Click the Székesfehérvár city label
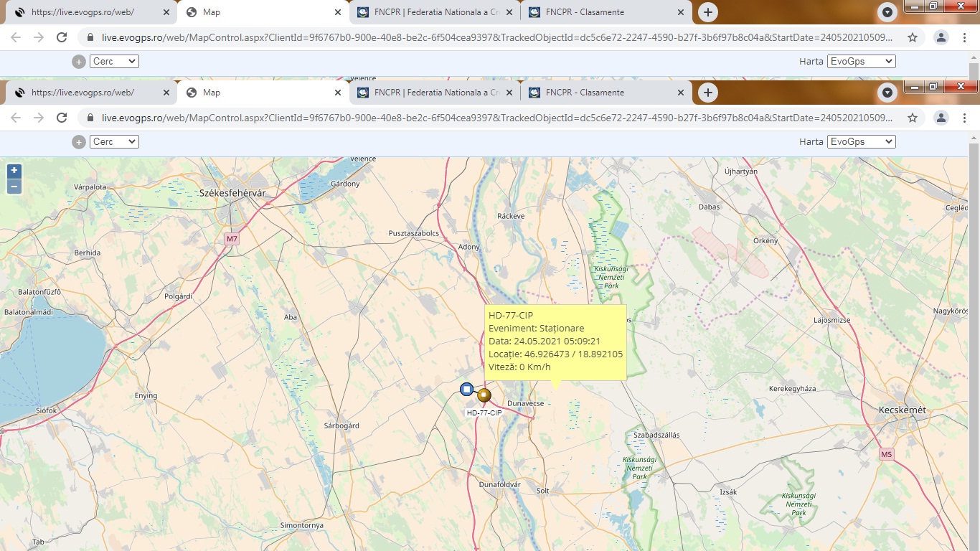This screenshot has width=980, height=551. (x=232, y=194)
